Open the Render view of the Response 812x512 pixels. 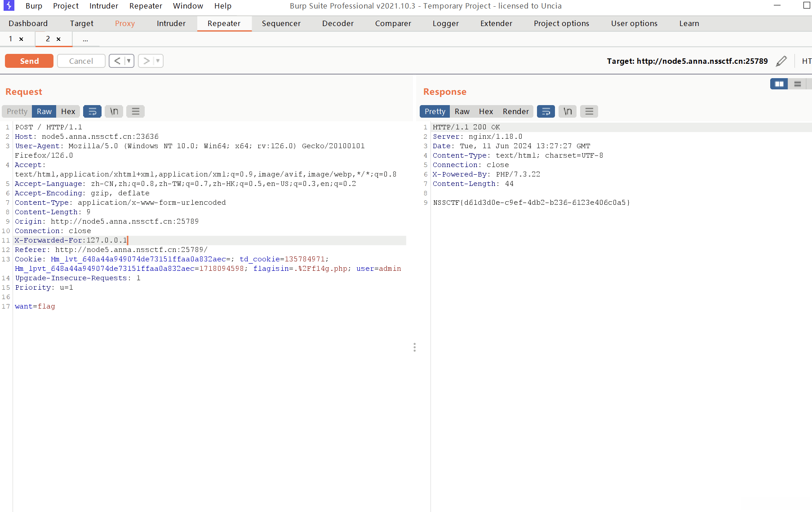[x=515, y=111]
